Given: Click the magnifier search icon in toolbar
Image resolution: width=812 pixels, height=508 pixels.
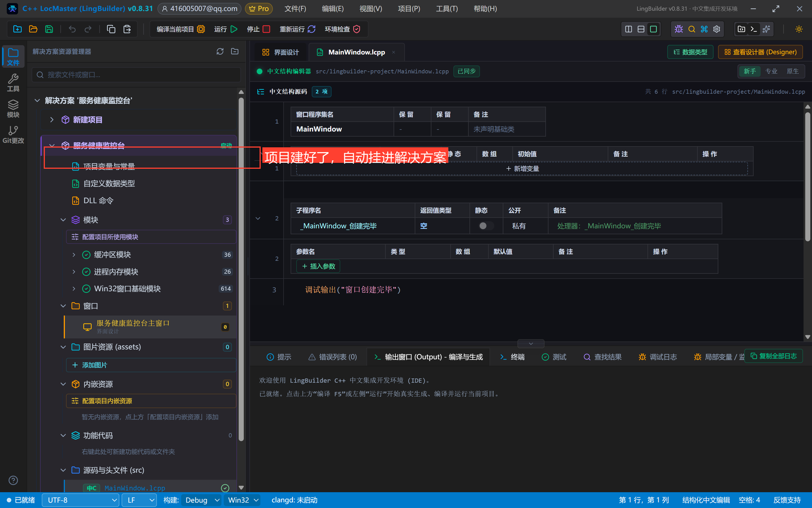Looking at the screenshot, I should click(692, 29).
